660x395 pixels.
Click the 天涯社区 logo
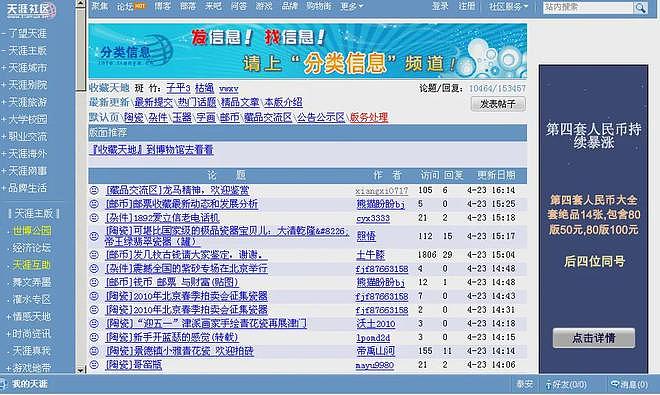(31, 10)
